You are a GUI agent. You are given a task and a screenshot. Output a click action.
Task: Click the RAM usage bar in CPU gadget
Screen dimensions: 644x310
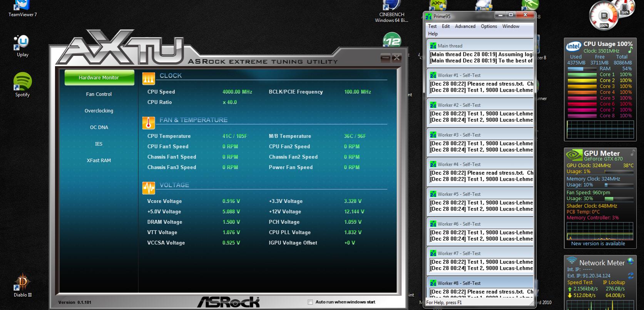pyautogui.click(x=582, y=69)
